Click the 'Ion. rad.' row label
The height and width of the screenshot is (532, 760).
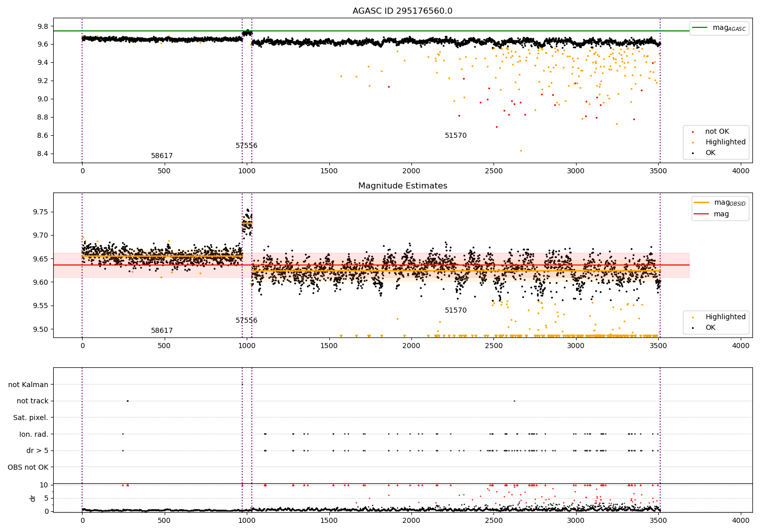(x=34, y=434)
